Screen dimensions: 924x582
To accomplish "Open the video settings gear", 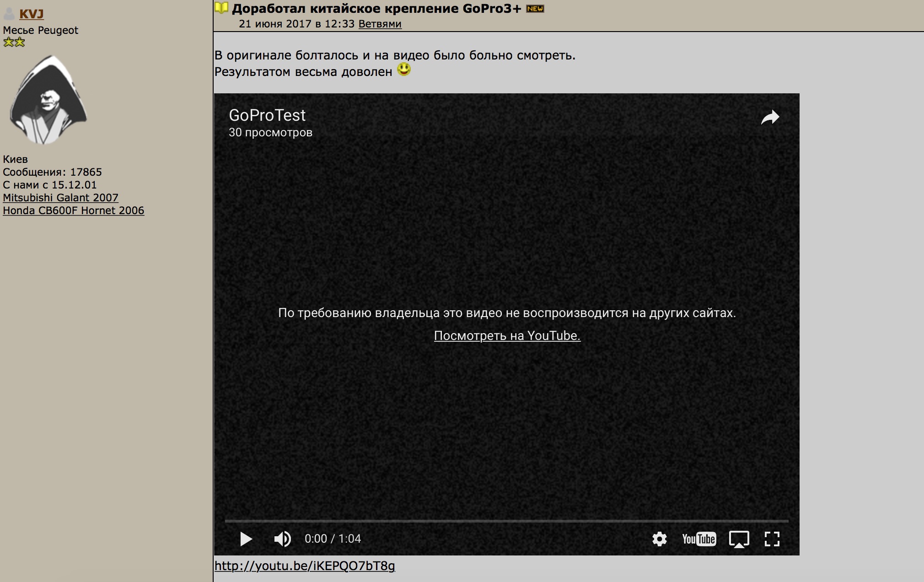I will pyautogui.click(x=659, y=539).
